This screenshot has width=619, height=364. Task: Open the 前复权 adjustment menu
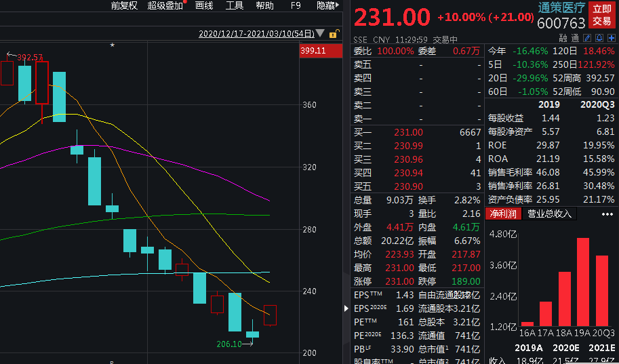[124, 5]
